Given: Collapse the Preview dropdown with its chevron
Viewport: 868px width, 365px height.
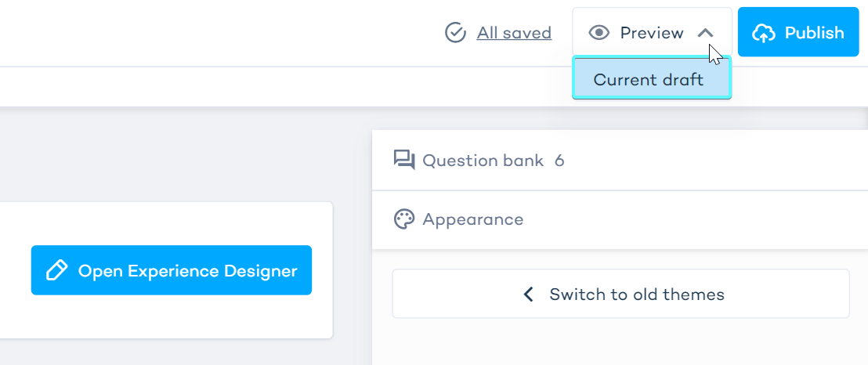Looking at the screenshot, I should 705,33.
